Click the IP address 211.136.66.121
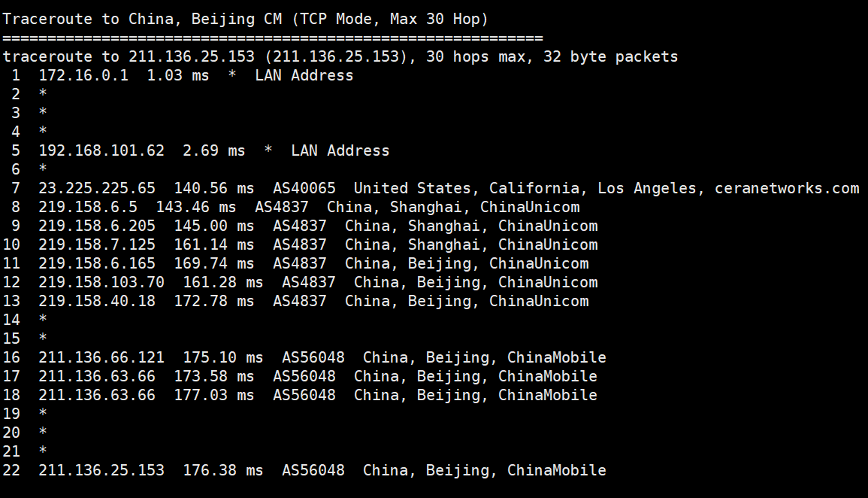868x498 pixels. (101, 357)
